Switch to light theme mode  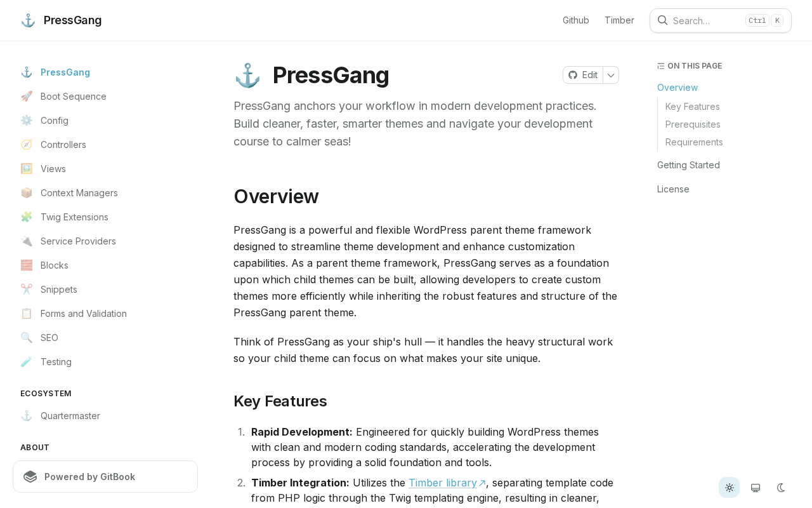tap(730, 488)
